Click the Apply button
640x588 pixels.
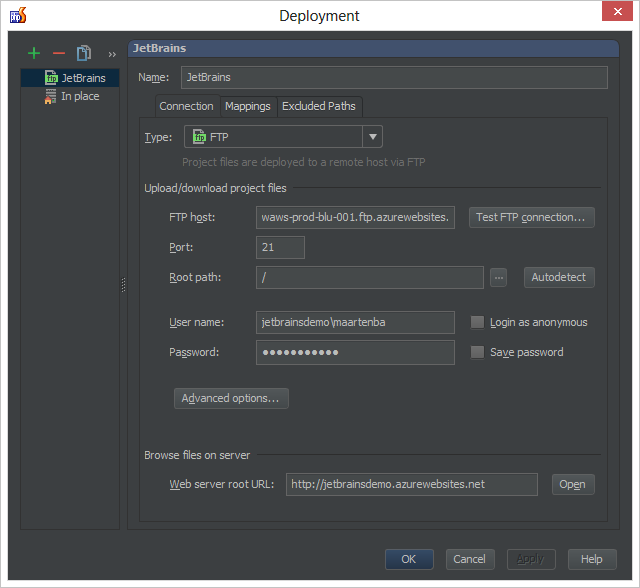[531, 559]
